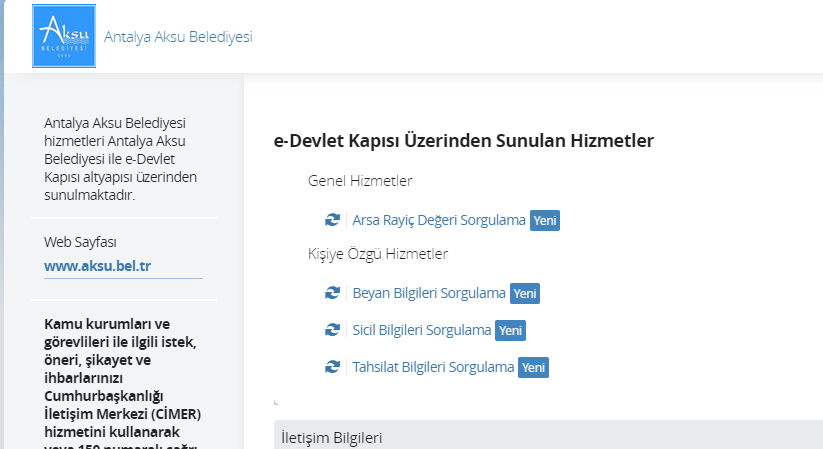This screenshot has width=823, height=449.
Task: Click refresh icon beside Beyan Bilgileri Sorgulama
Action: pyautogui.click(x=332, y=293)
